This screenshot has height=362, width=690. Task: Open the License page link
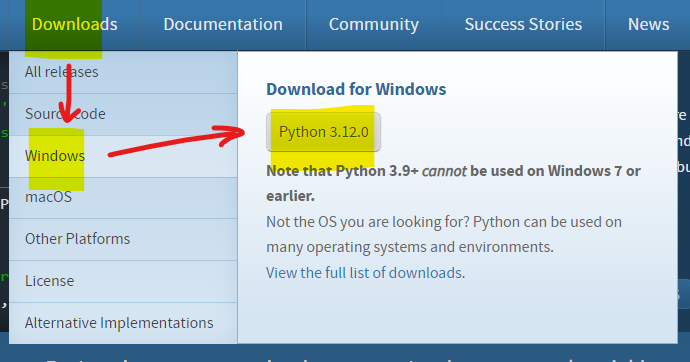123,281
